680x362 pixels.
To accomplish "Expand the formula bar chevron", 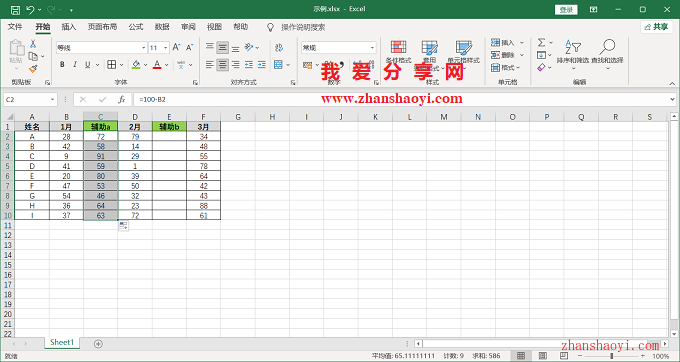I will pyautogui.click(x=672, y=100).
